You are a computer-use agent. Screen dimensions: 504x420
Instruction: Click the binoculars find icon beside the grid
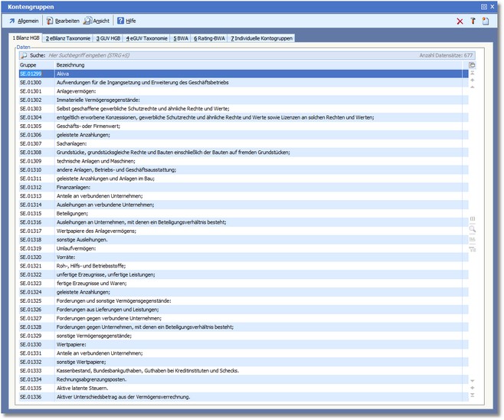[x=473, y=238]
